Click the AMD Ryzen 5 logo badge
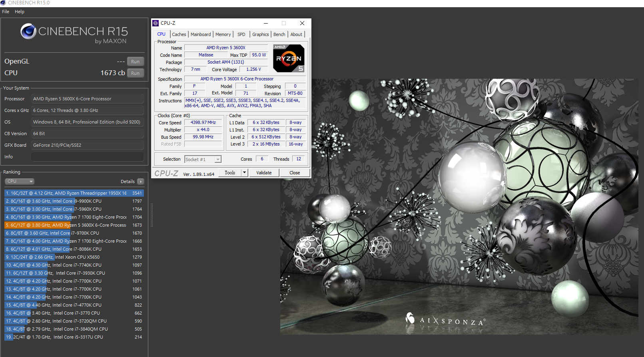The height and width of the screenshot is (357, 644). (x=289, y=58)
